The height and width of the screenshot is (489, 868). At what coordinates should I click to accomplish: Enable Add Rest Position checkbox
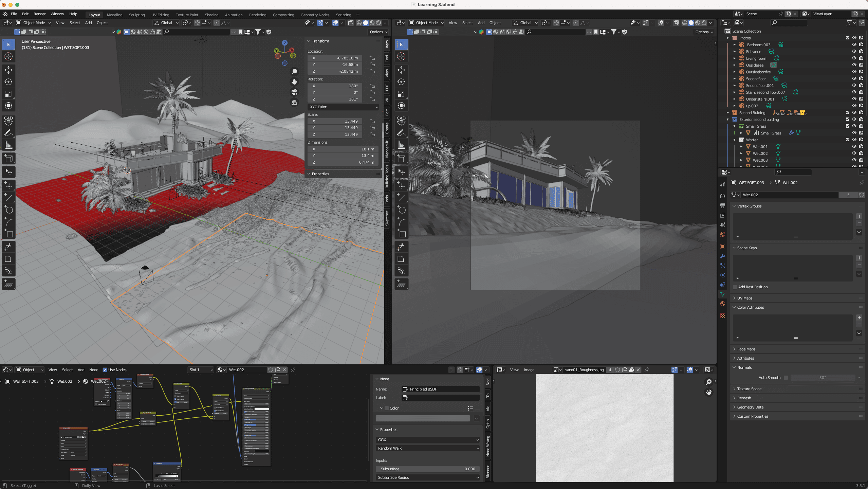[x=735, y=287]
